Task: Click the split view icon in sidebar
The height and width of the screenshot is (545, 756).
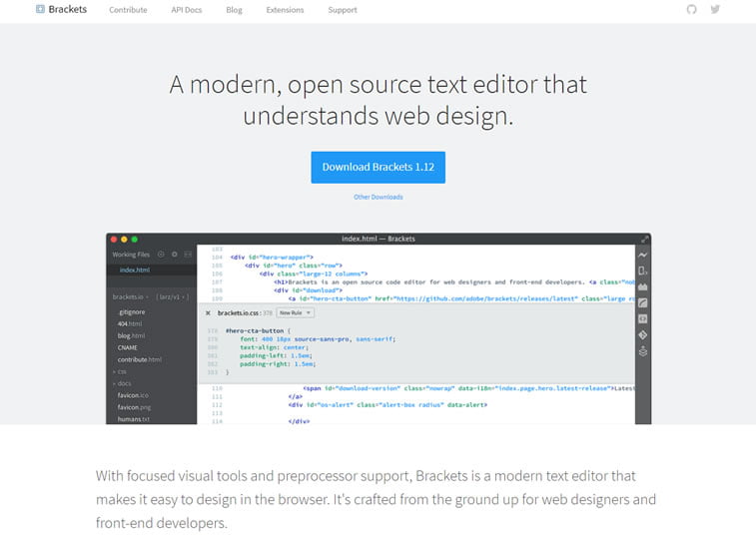Action: (x=188, y=254)
